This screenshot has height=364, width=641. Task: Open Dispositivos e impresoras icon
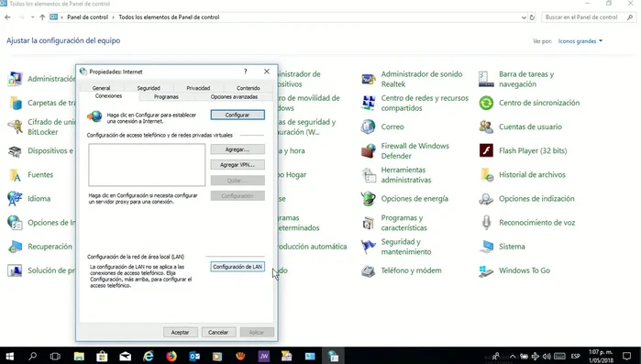click(15, 150)
